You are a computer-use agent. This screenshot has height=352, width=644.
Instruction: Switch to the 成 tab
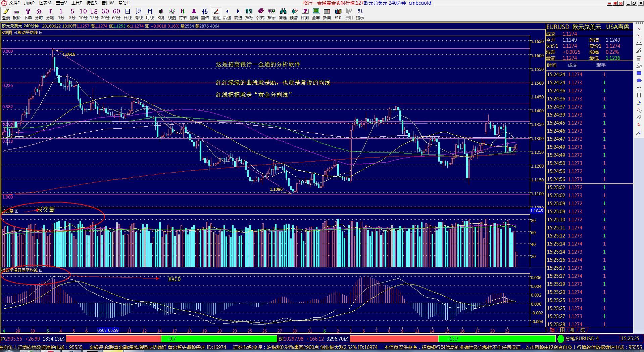[583, 330]
